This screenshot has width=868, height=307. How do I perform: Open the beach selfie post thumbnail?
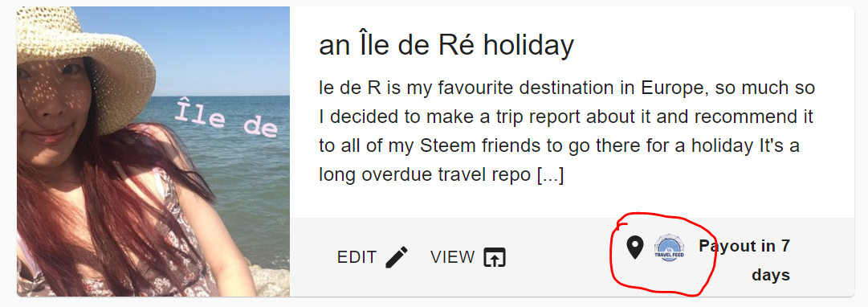(x=153, y=151)
